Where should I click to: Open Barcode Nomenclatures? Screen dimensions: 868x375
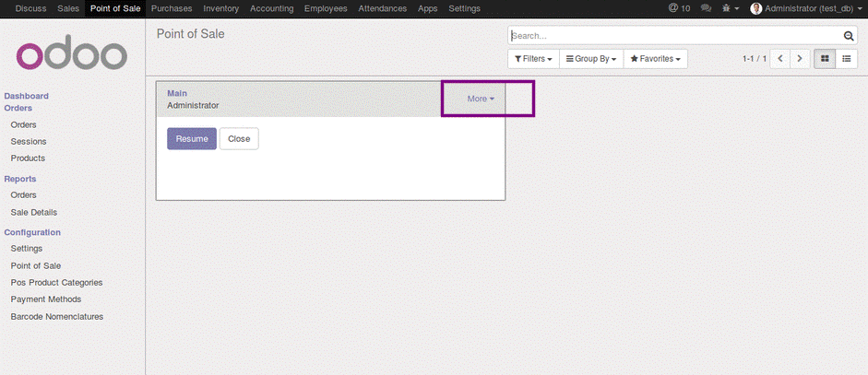click(57, 317)
